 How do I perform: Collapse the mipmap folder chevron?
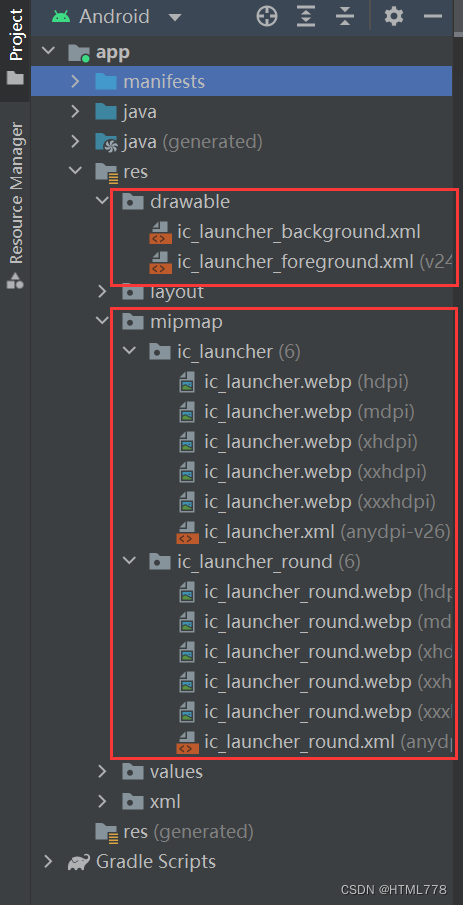[103, 321]
